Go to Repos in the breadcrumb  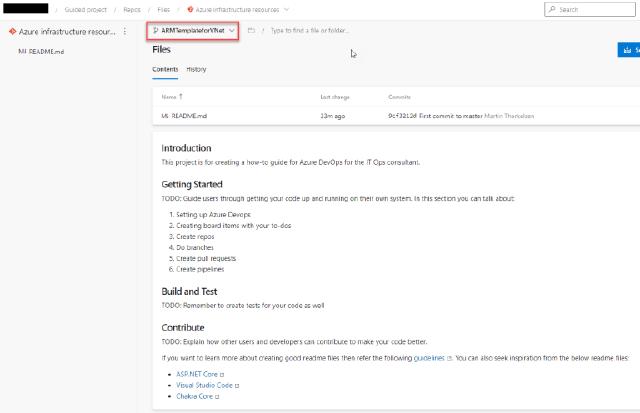tap(131, 9)
